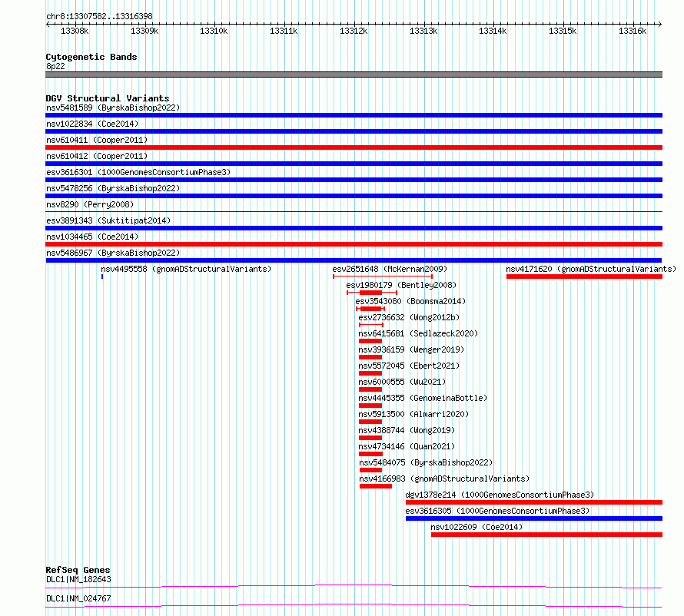Image resolution: width=684 pixels, height=616 pixels.
Task: Click the red bar under nsv1034465 (Coe2014)
Action: [354, 244]
